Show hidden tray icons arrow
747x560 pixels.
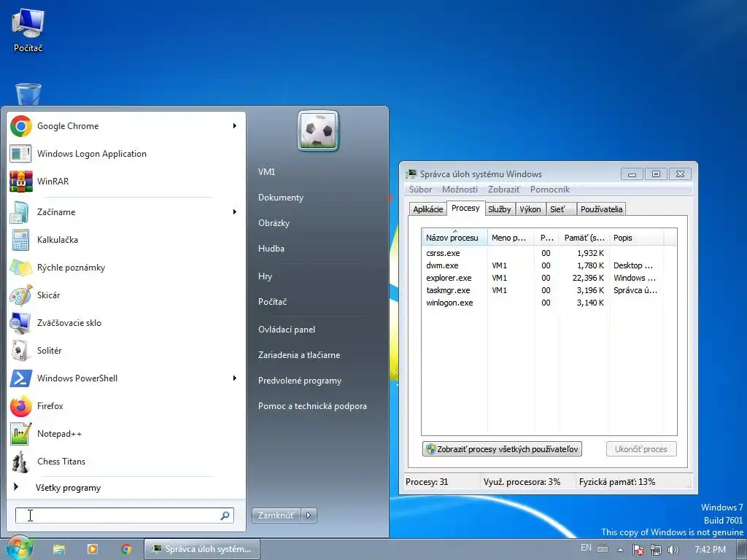(x=620, y=550)
